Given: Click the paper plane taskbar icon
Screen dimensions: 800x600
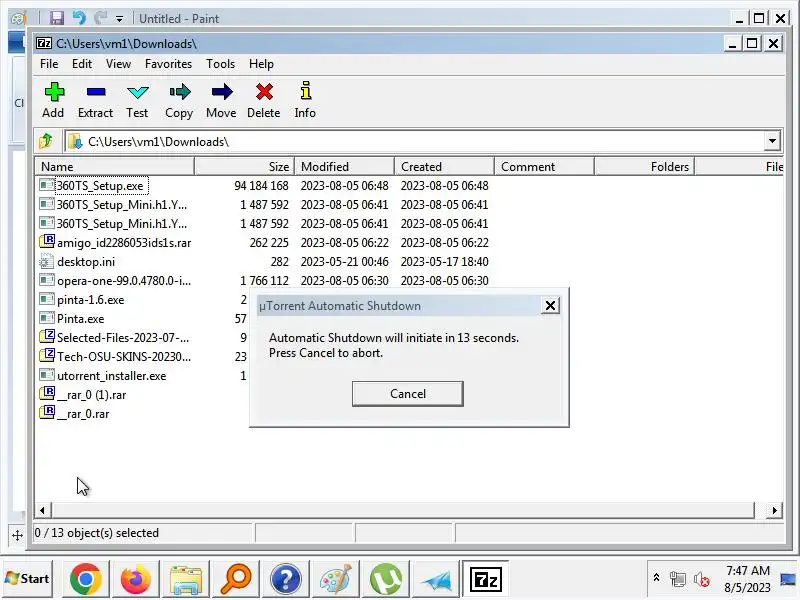Looking at the screenshot, I should click(x=436, y=579).
